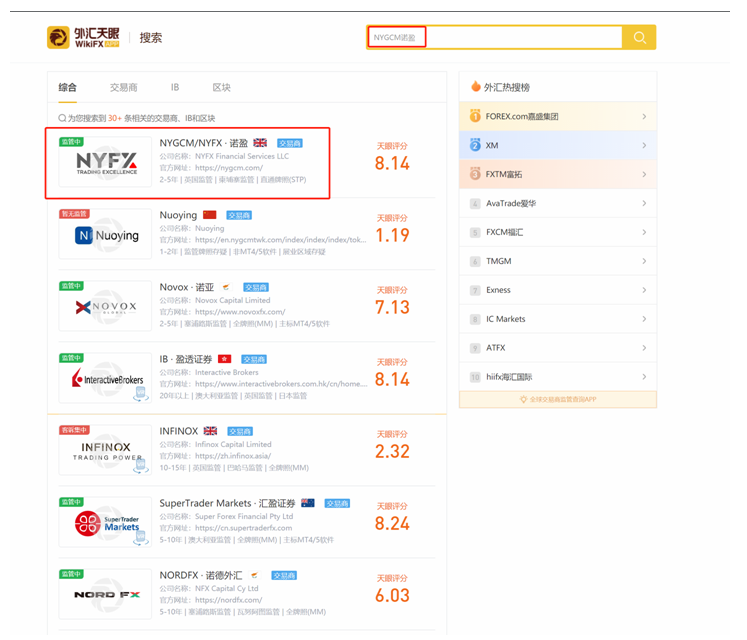Click the Australia flag next to SuperTrader Markets

[308, 502]
